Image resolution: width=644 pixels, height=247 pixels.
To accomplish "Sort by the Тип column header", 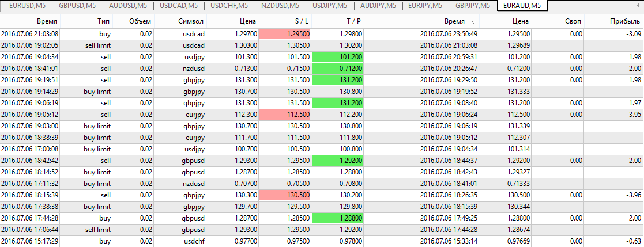I will tap(104, 22).
